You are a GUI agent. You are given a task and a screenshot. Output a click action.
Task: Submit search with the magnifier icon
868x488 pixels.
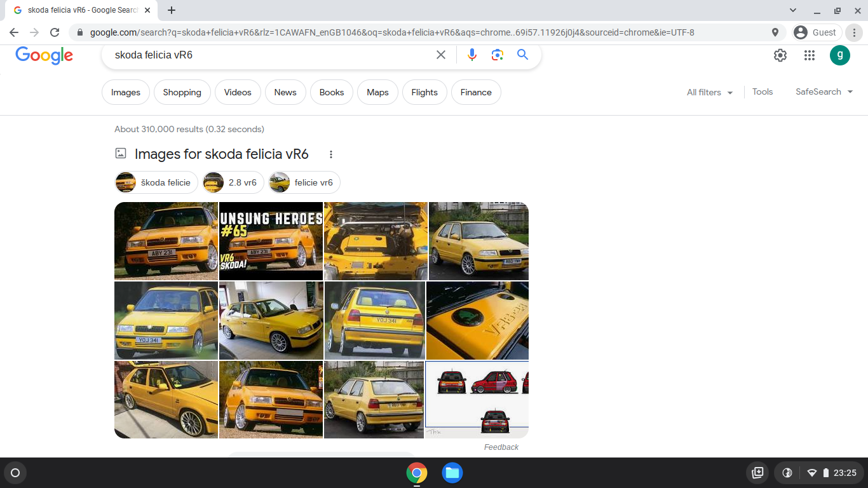tap(522, 55)
